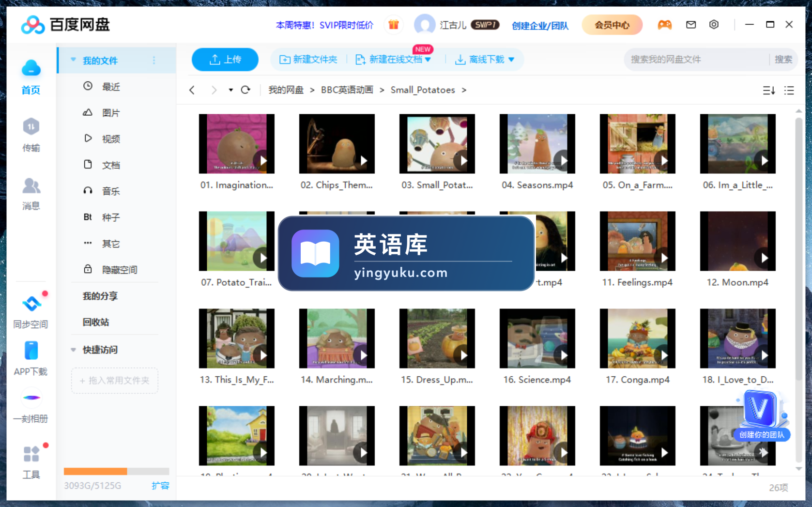The image size is (812, 507).
Task: Select 07. Potato_Trai video thumbnail
Action: (x=237, y=241)
